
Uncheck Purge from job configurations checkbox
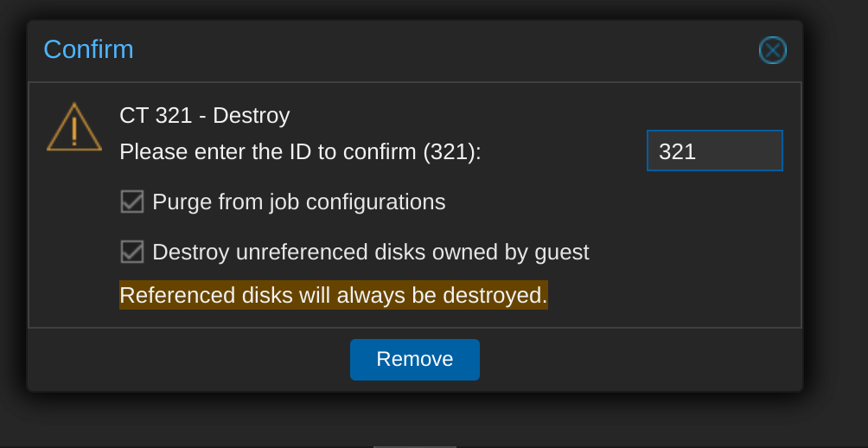pyautogui.click(x=132, y=202)
